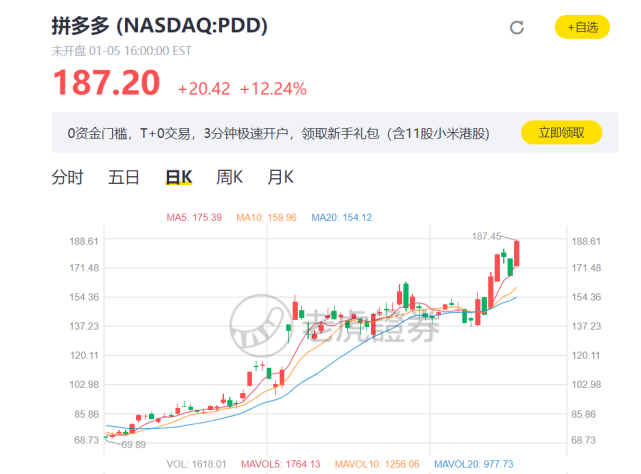641x474 pixels.
Task: Click the MAVOL10: 1256.06 label
Action: point(377,464)
